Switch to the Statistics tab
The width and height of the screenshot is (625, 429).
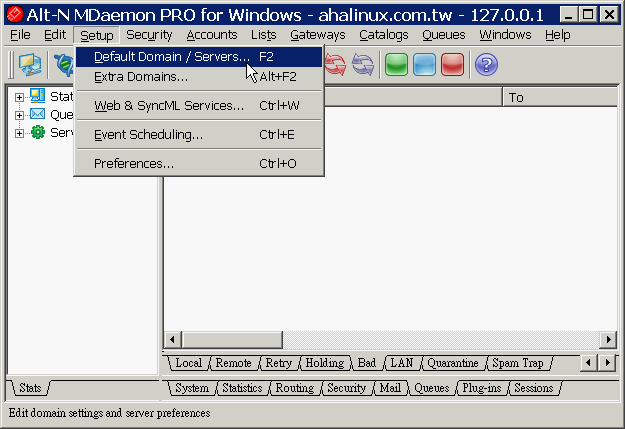242,388
